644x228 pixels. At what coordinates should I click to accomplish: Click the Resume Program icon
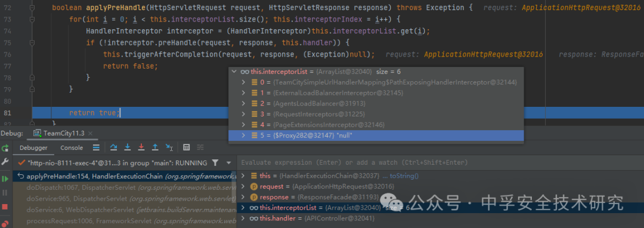click(x=5, y=178)
